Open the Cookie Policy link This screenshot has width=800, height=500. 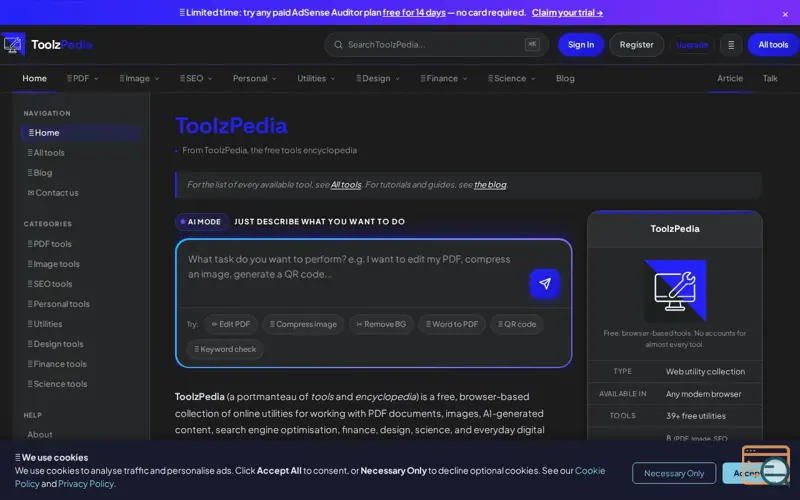point(590,471)
